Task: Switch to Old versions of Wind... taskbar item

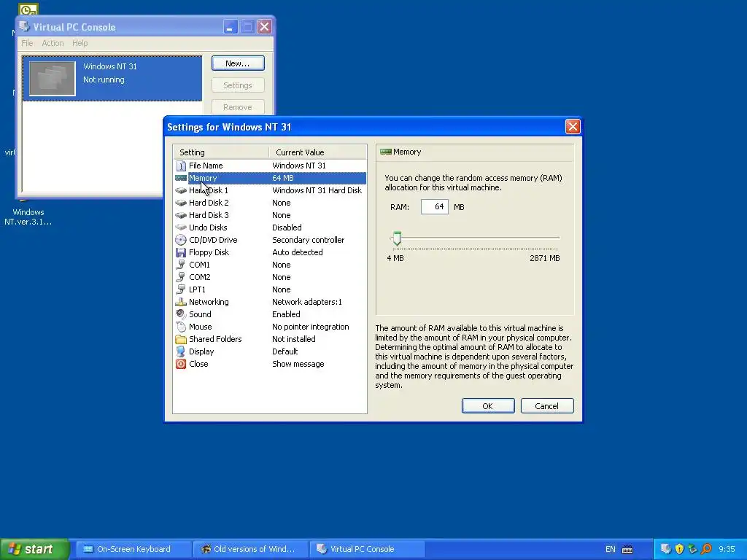Action: [x=251, y=549]
